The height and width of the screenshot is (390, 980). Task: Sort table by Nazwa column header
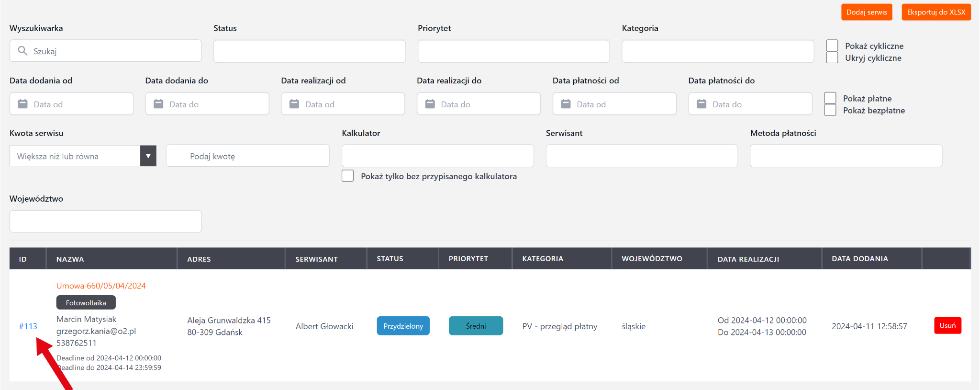[x=70, y=259]
